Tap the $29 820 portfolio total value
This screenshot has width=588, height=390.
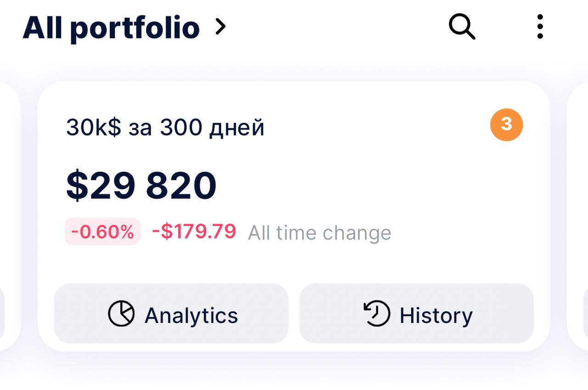141,186
